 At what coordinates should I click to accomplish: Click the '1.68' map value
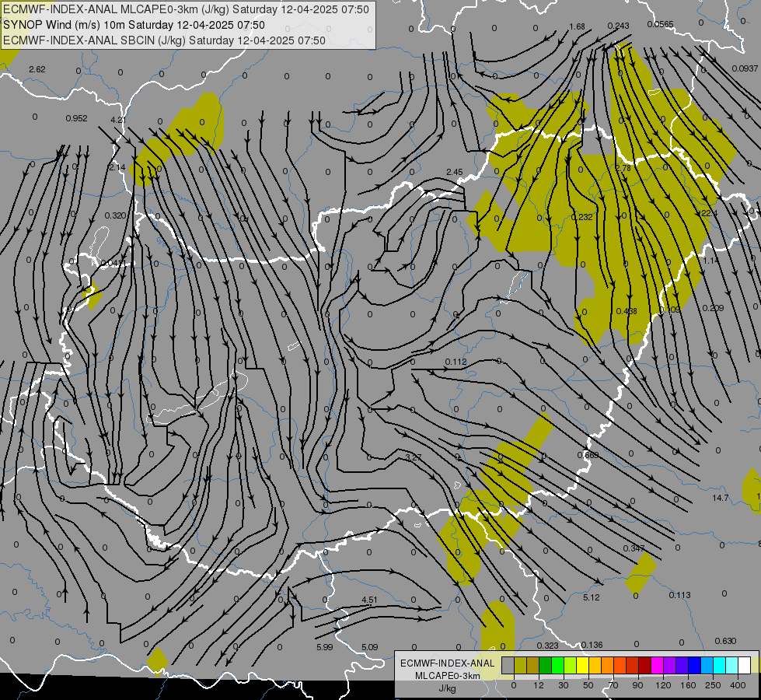point(577,26)
